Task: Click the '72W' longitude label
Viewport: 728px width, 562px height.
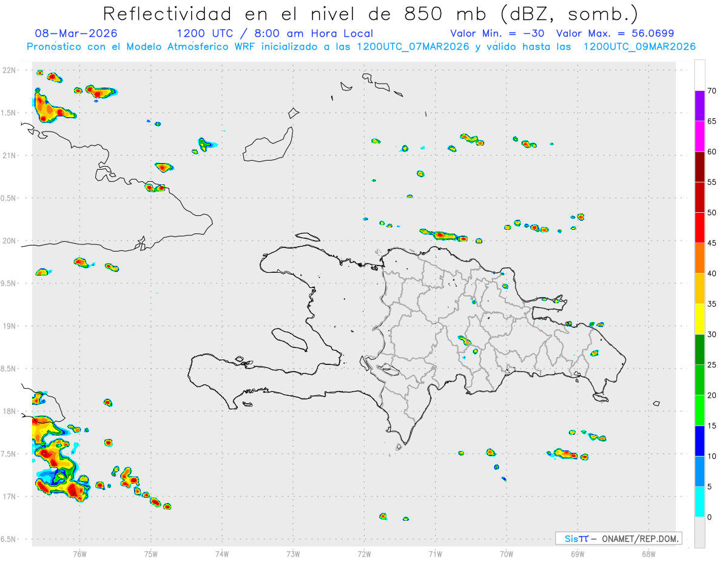Action: (364, 554)
